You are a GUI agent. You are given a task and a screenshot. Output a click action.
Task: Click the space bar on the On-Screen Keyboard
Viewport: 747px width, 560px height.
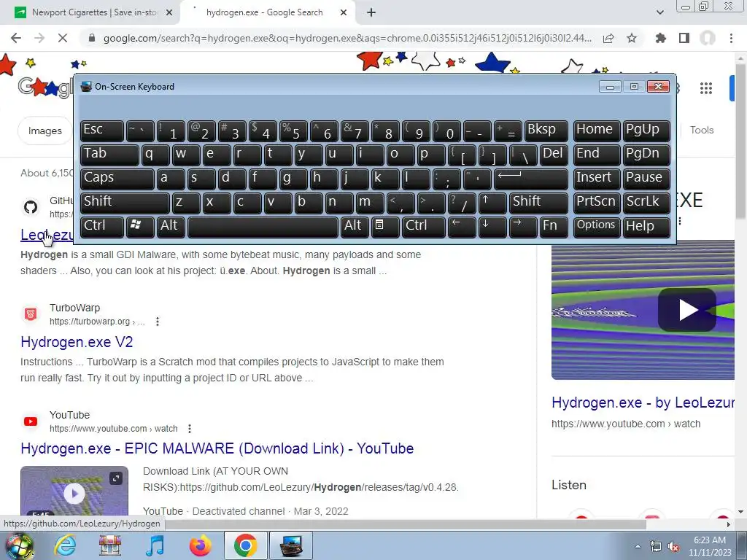tap(263, 227)
